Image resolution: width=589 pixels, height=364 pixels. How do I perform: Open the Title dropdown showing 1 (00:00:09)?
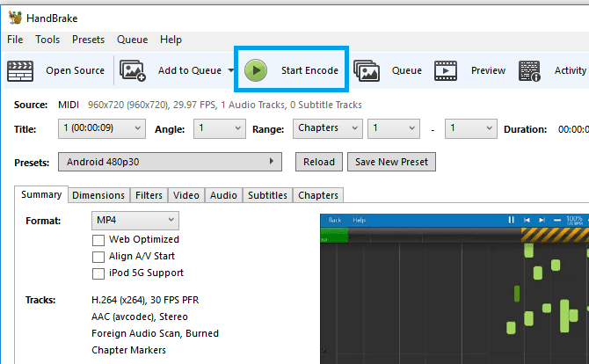coord(102,129)
